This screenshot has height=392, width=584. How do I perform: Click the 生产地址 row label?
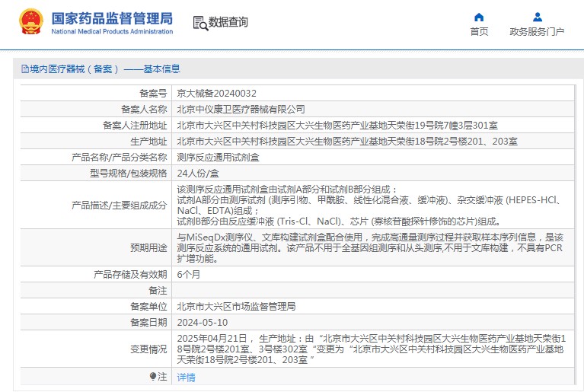148,141
